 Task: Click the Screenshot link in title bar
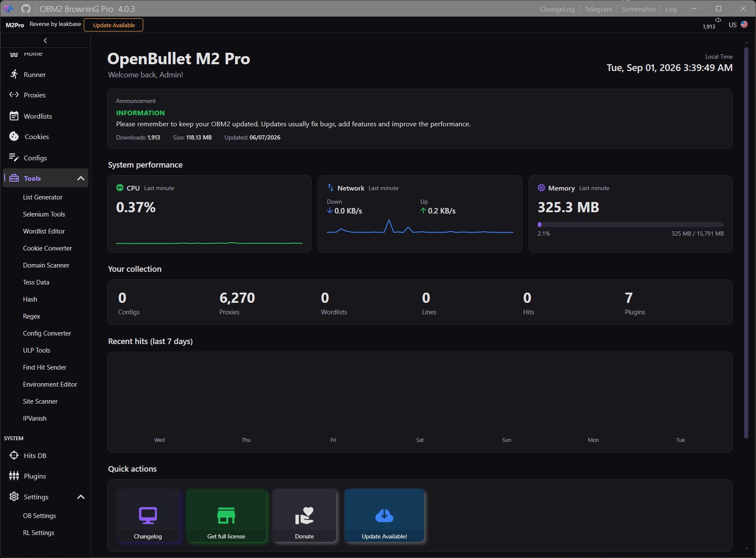pos(639,9)
